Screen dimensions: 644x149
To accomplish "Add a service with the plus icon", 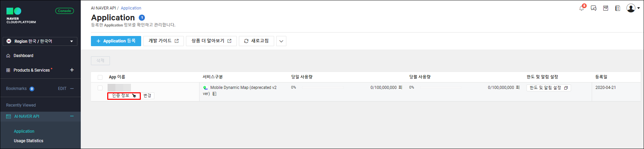I will [72, 70].
